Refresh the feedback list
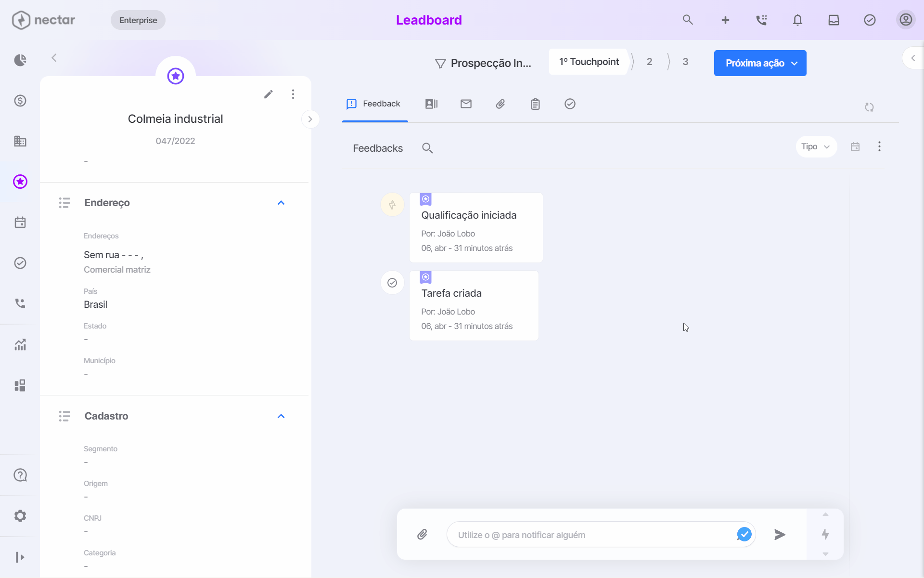 [869, 107]
